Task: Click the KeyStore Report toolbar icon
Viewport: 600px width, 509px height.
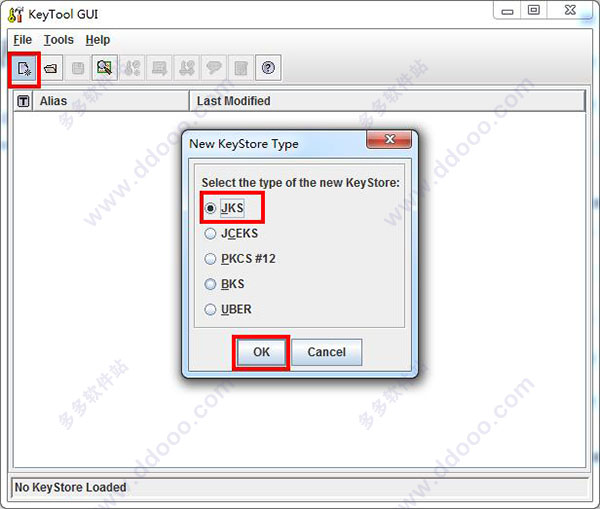Action: (241, 68)
